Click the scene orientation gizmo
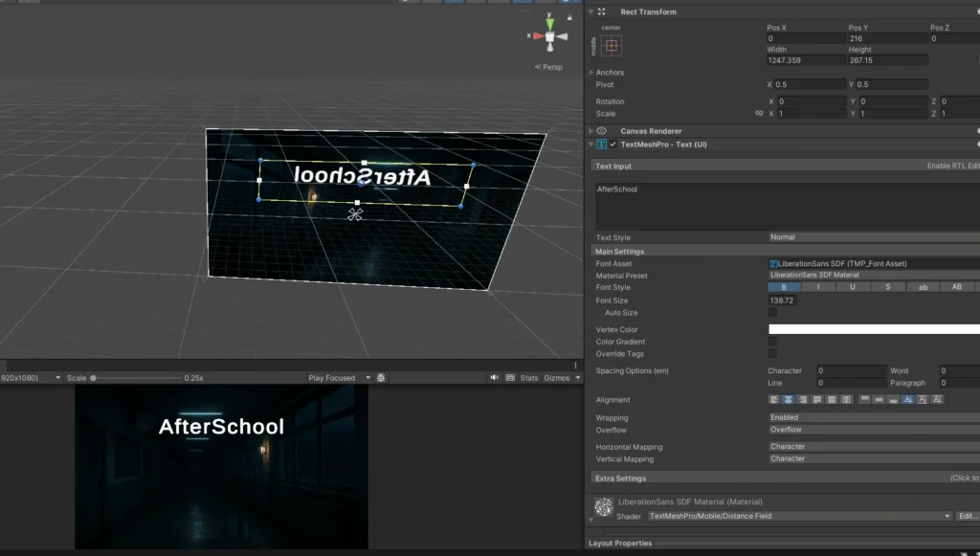980x556 pixels. (x=550, y=35)
